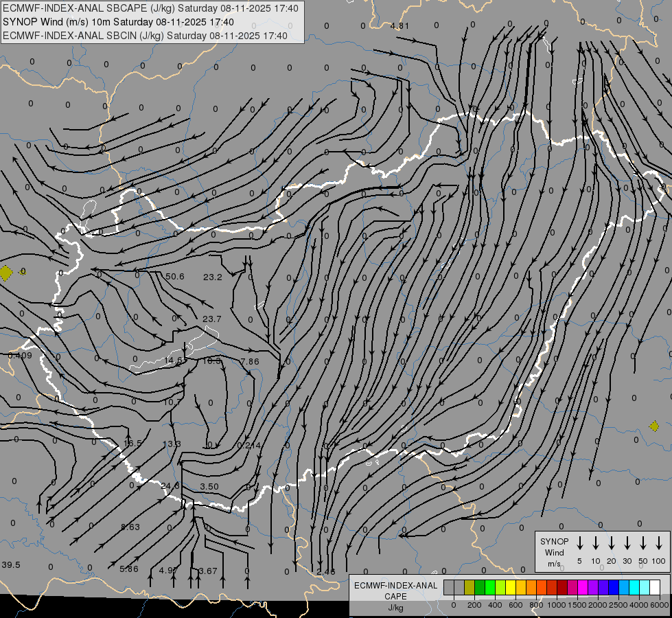Click the 20 m/s wind arrow in legend

coord(611,543)
